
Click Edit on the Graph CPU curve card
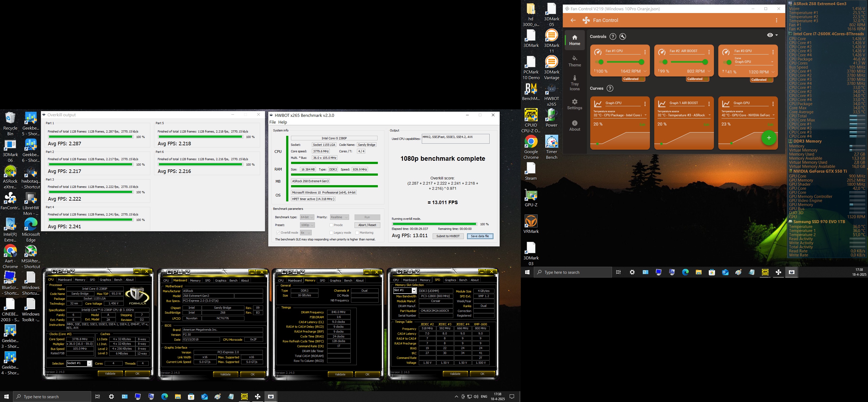coord(642,125)
